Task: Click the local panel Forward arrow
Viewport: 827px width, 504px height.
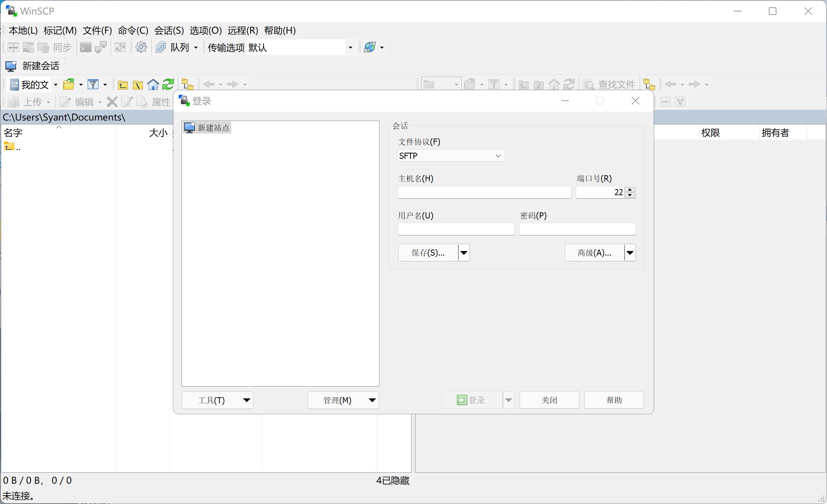Action: tap(233, 84)
